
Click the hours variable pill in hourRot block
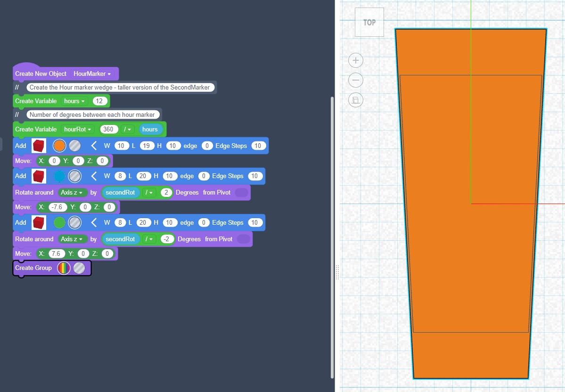tap(150, 130)
